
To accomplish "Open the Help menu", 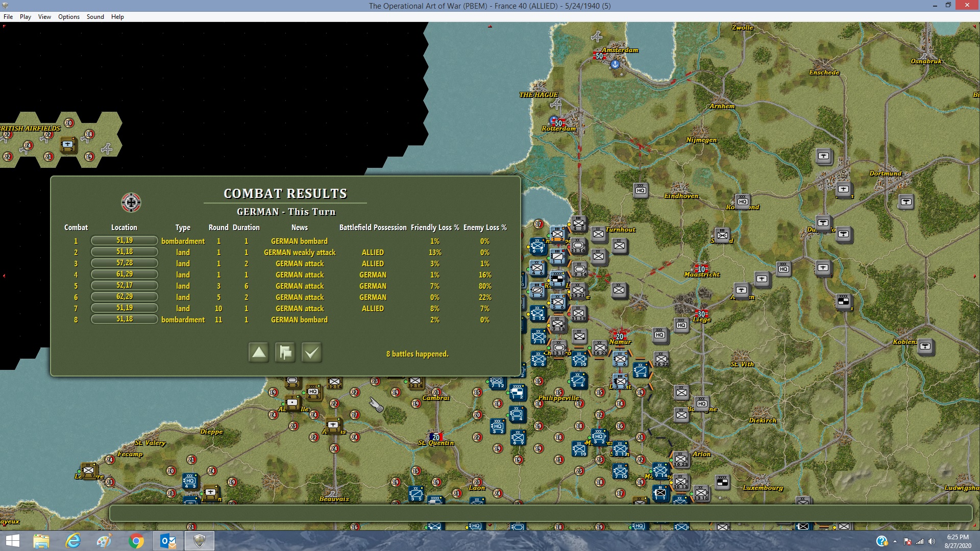I will (x=117, y=17).
